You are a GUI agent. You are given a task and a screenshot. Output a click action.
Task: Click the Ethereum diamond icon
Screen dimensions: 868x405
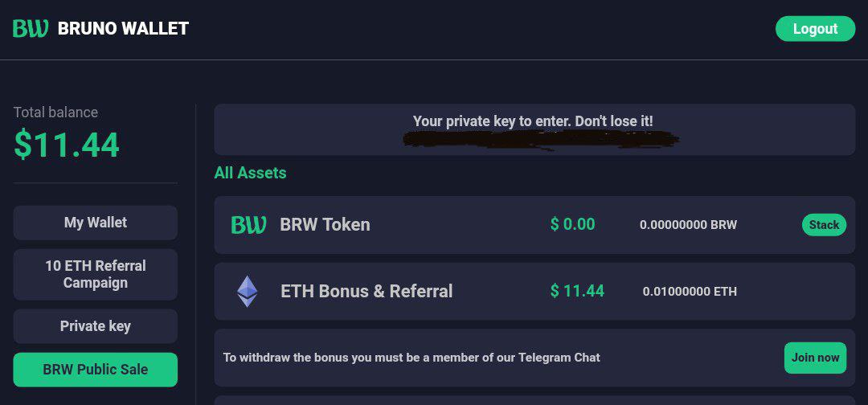pyautogui.click(x=247, y=291)
